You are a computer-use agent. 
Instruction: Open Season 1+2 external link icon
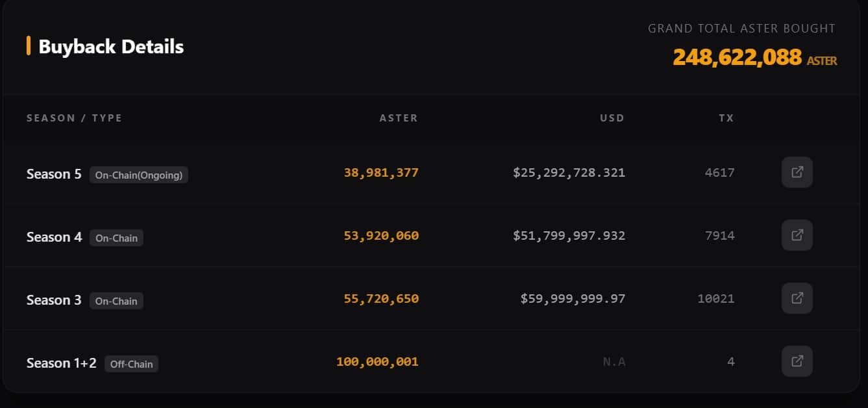pyautogui.click(x=797, y=361)
